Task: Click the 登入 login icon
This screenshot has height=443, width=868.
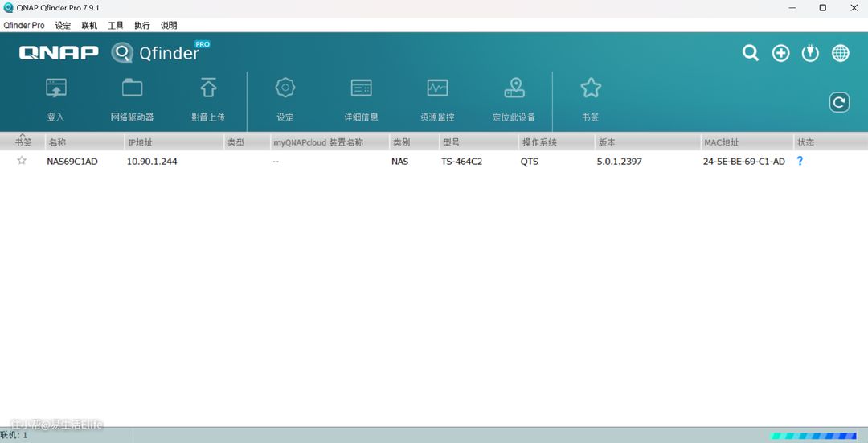Action: [55, 88]
